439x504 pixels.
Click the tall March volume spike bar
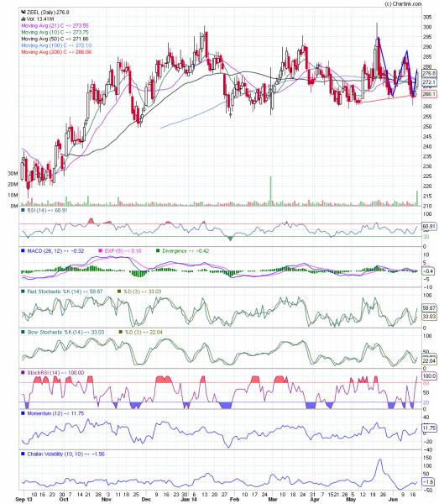click(x=271, y=191)
